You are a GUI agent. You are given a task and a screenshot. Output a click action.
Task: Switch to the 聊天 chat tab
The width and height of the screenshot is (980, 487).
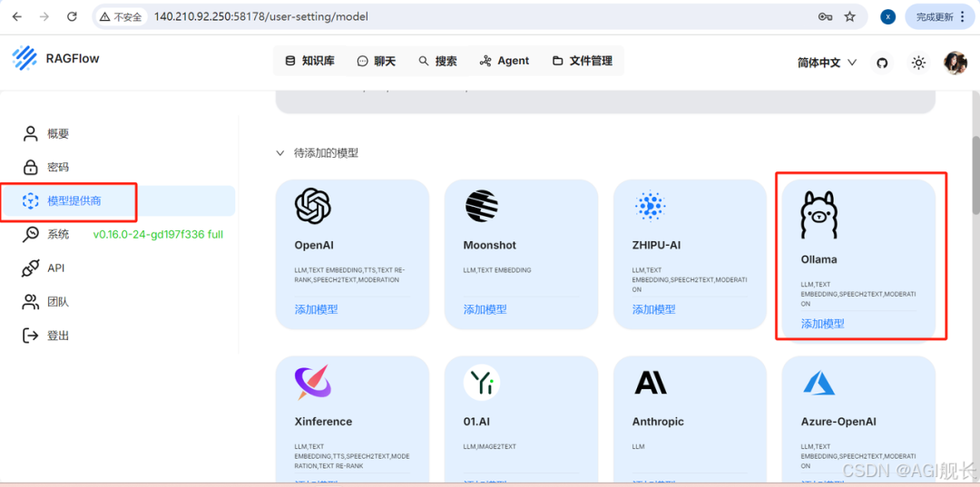pyautogui.click(x=377, y=61)
